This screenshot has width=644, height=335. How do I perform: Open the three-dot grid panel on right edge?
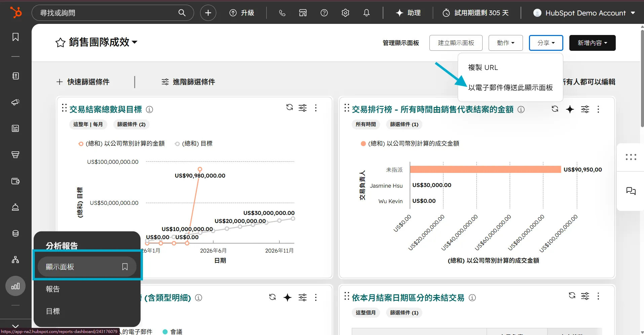631,157
